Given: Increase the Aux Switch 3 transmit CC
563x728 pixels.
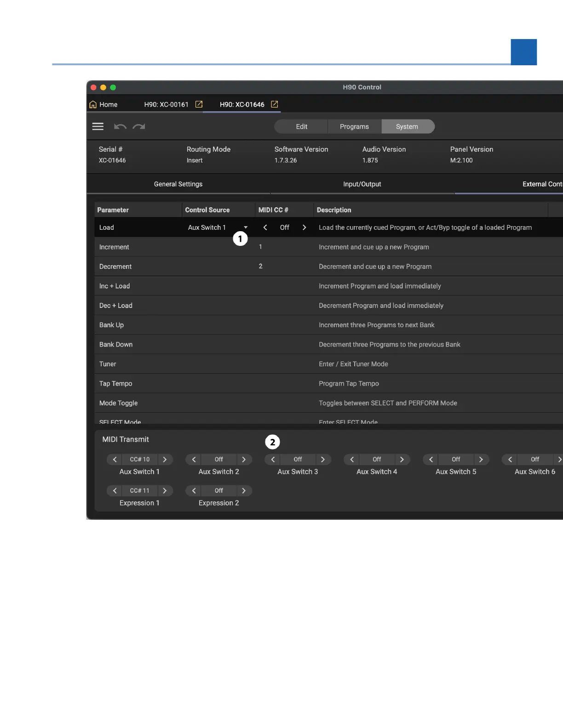Looking at the screenshot, I should (x=323, y=460).
